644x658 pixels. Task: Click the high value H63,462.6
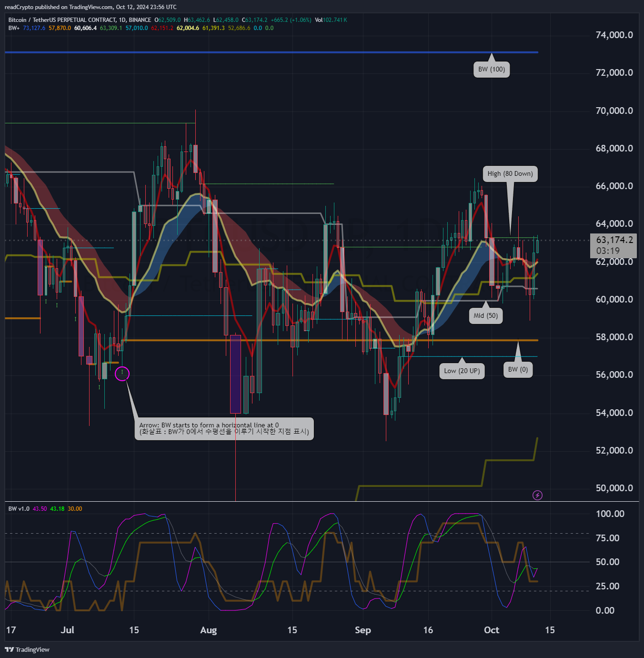(x=197, y=20)
